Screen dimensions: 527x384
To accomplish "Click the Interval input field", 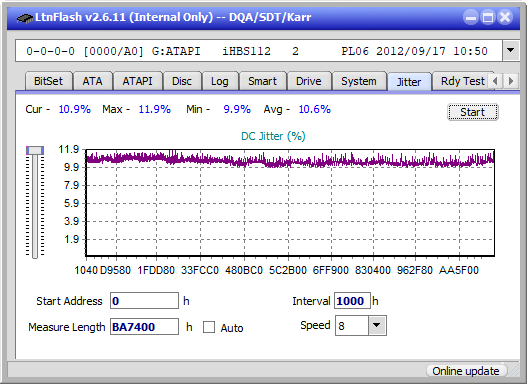I will [352, 301].
